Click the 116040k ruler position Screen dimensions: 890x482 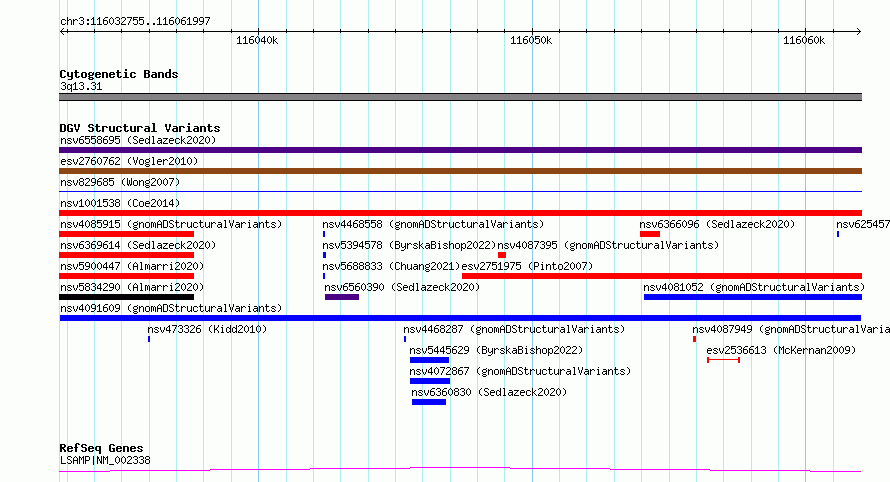257,40
